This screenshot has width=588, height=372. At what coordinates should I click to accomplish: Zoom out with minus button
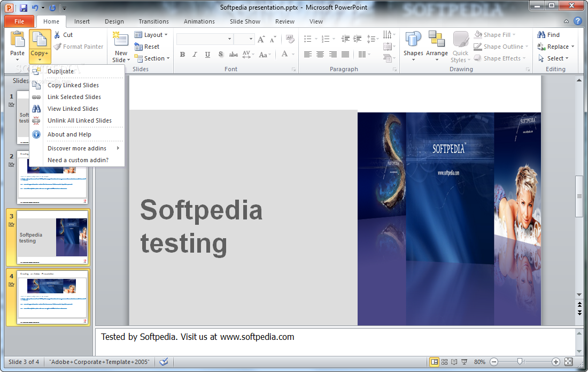point(494,362)
